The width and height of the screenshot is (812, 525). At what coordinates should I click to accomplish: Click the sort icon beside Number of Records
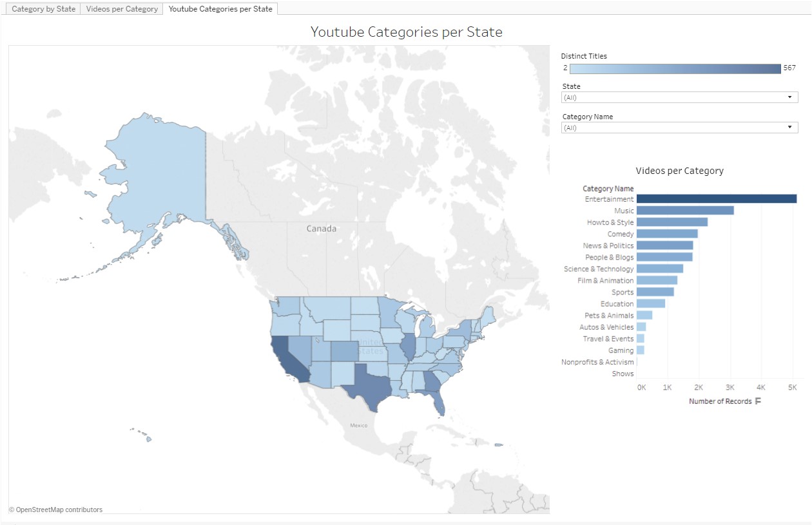pos(758,401)
